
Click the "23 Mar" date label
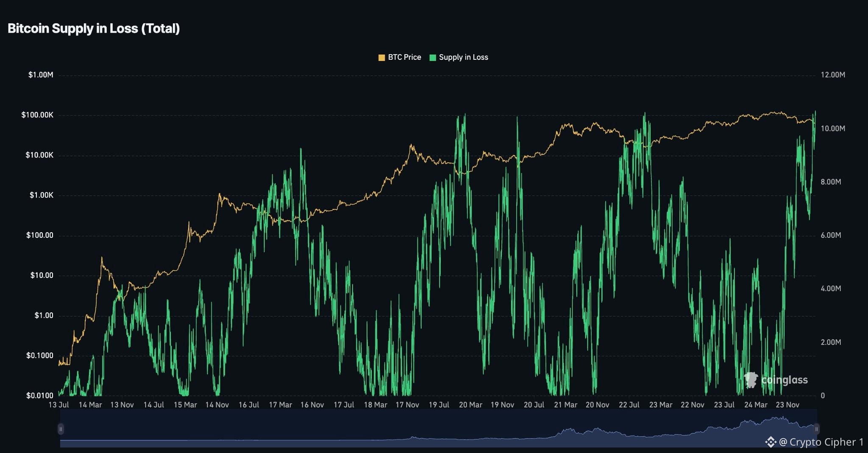[x=661, y=405]
